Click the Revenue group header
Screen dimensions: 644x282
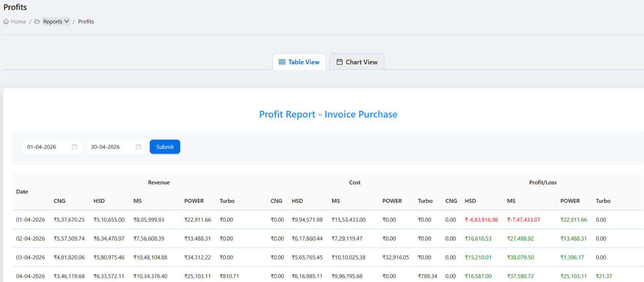159,182
